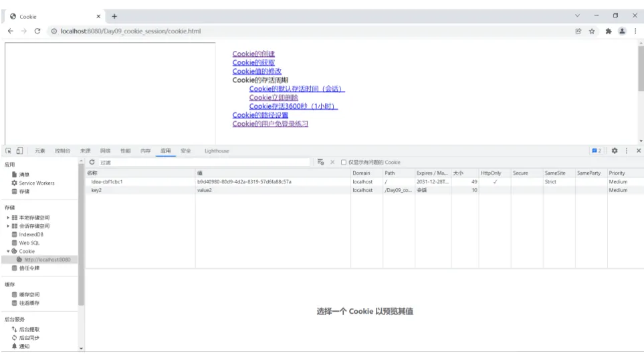Open the Cookie值的修改 link

[257, 71]
